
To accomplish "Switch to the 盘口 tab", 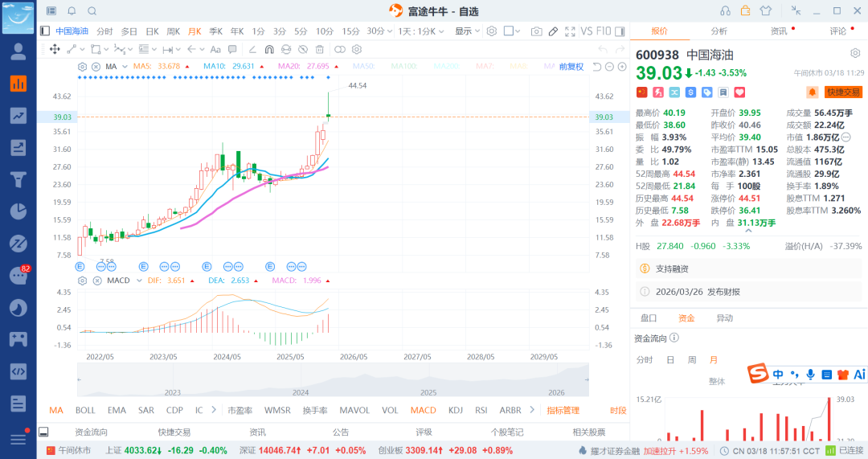I will coord(649,318).
